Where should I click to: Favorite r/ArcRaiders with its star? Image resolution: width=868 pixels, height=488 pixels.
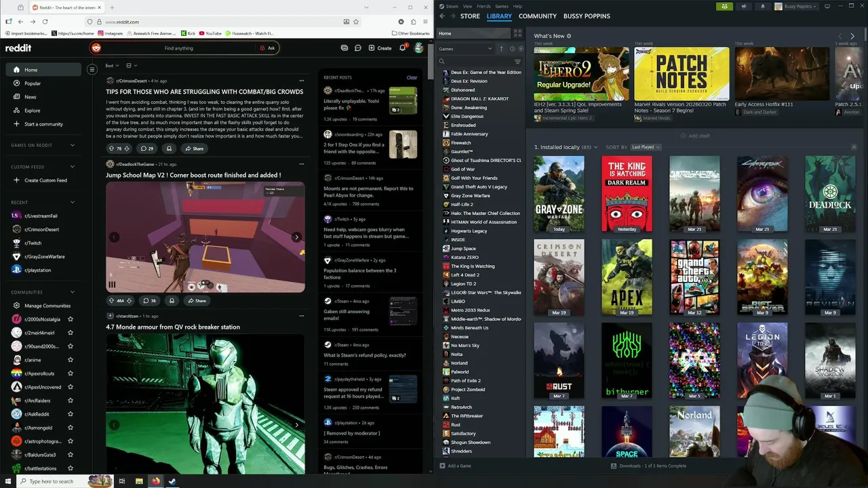pyautogui.click(x=71, y=401)
